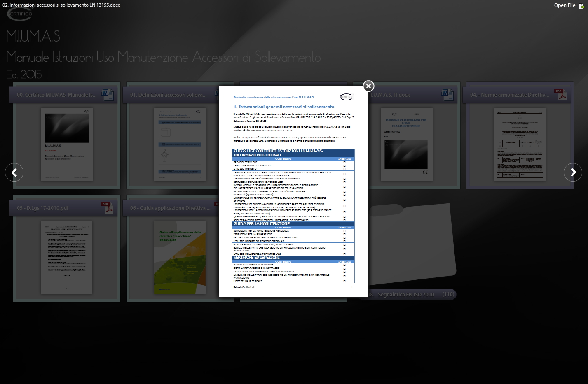Click the Certifico logo in the top left
This screenshot has height=384, width=588.
pyautogui.click(x=19, y=14)
